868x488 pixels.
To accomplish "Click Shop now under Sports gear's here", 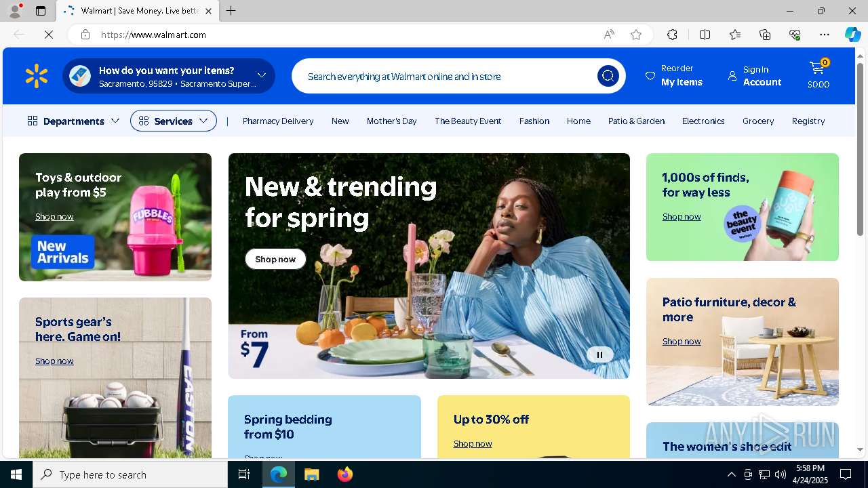I will coord(54,361).
